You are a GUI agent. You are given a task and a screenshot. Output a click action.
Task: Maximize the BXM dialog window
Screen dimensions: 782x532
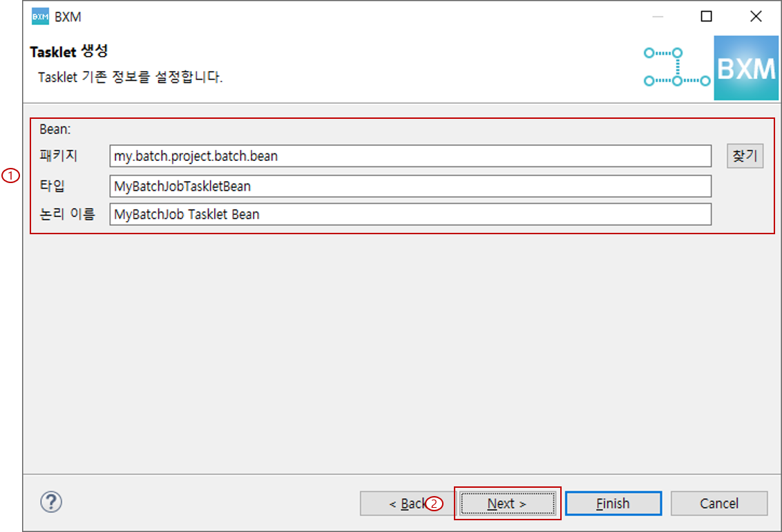coord(706,17)
